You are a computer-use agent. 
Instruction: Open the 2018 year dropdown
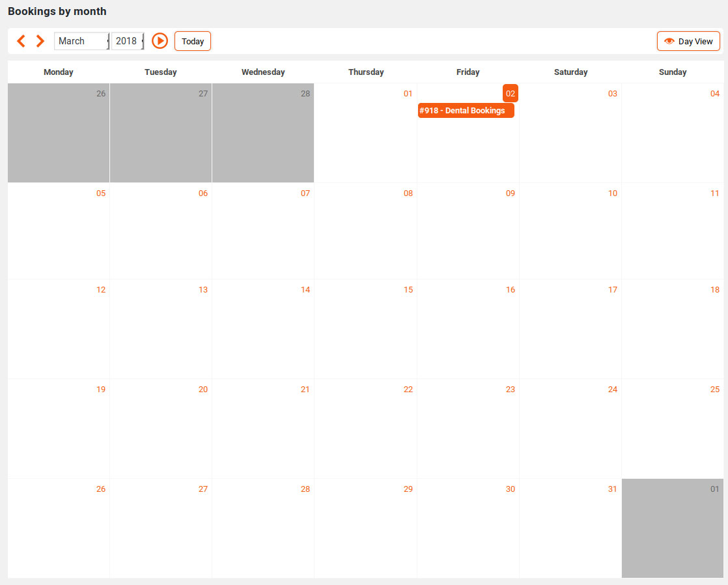[x=128, y=41]
